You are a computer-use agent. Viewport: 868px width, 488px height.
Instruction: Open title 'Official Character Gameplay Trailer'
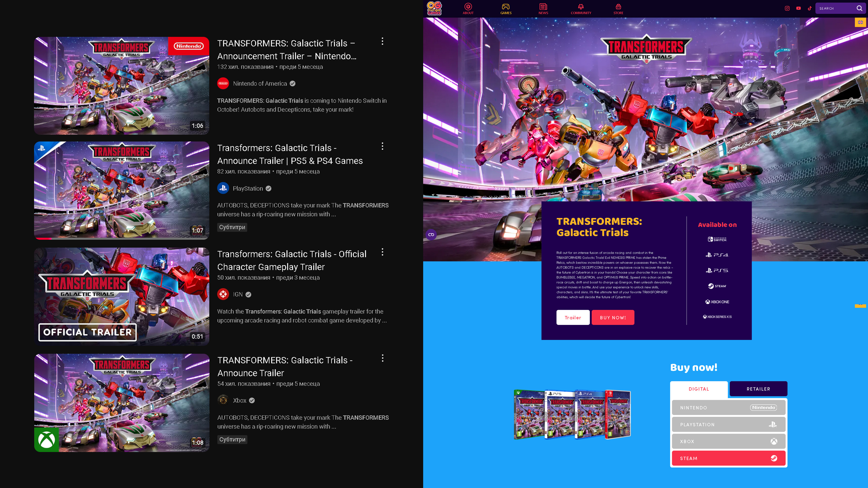pyautogui.click(x=292, y=260)
